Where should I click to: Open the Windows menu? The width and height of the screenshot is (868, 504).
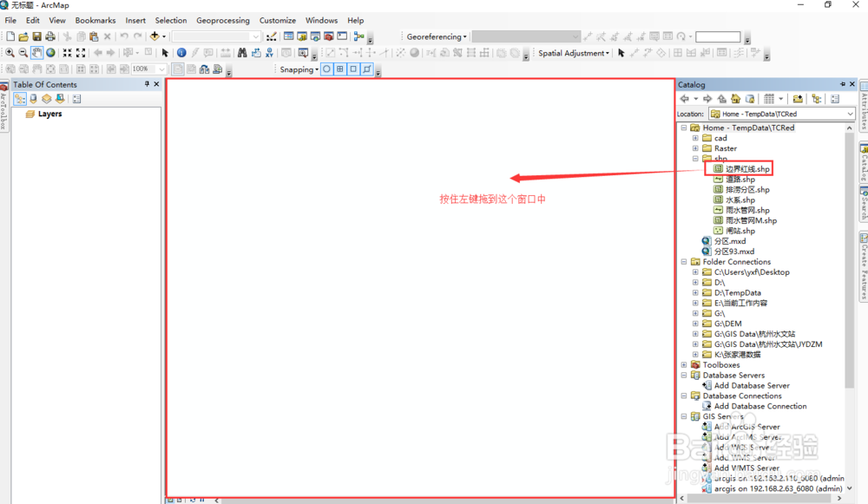click(x=321, y=21)
